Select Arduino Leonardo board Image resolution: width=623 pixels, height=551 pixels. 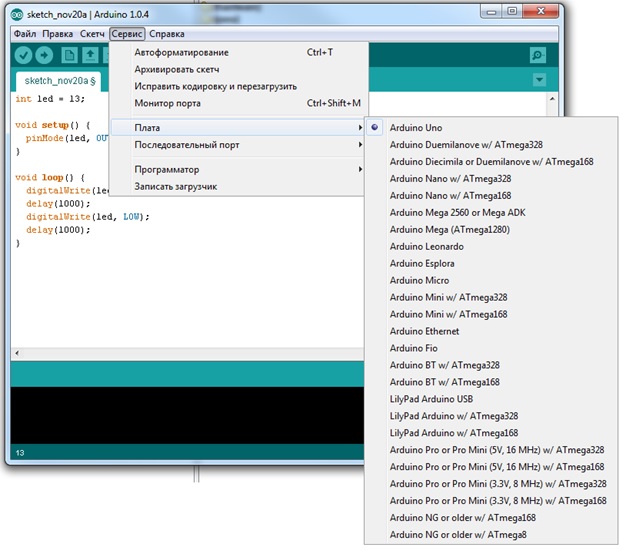[x=491, y=246]
